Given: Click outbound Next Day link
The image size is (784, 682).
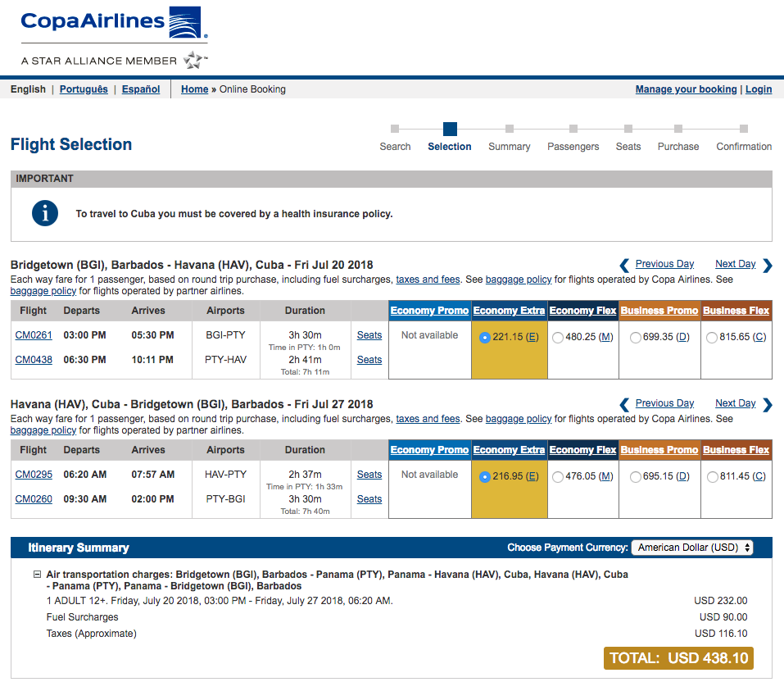Looking at the screenshot, I should point(735,264).
